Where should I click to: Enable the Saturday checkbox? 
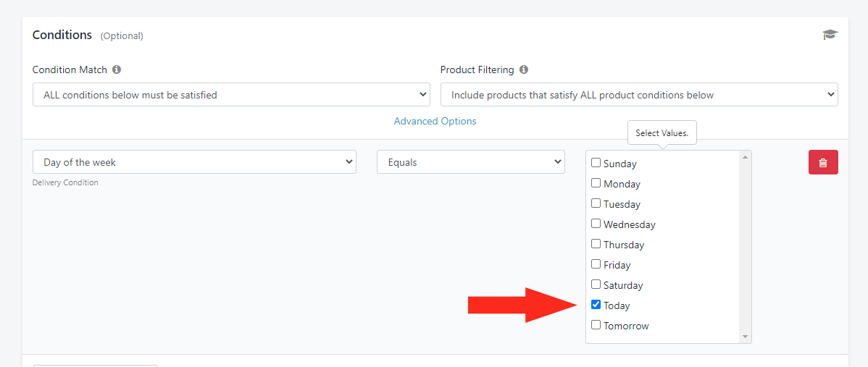(596, 284)
